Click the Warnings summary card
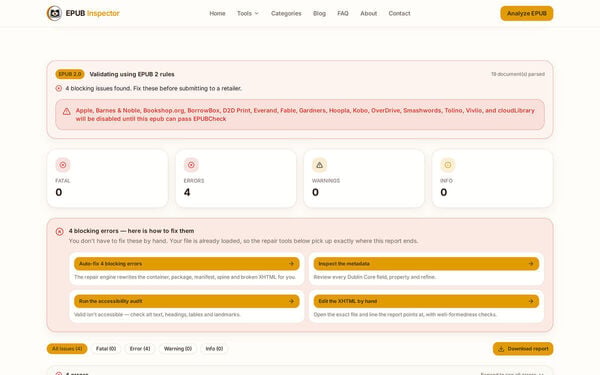Screen dimensions: 600x375 pos(364,178)
